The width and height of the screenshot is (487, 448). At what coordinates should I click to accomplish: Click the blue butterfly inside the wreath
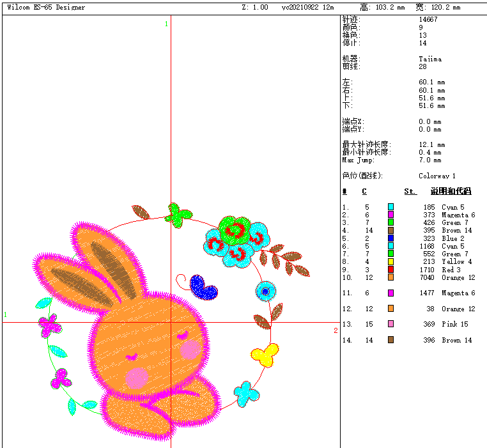[204, 288]
